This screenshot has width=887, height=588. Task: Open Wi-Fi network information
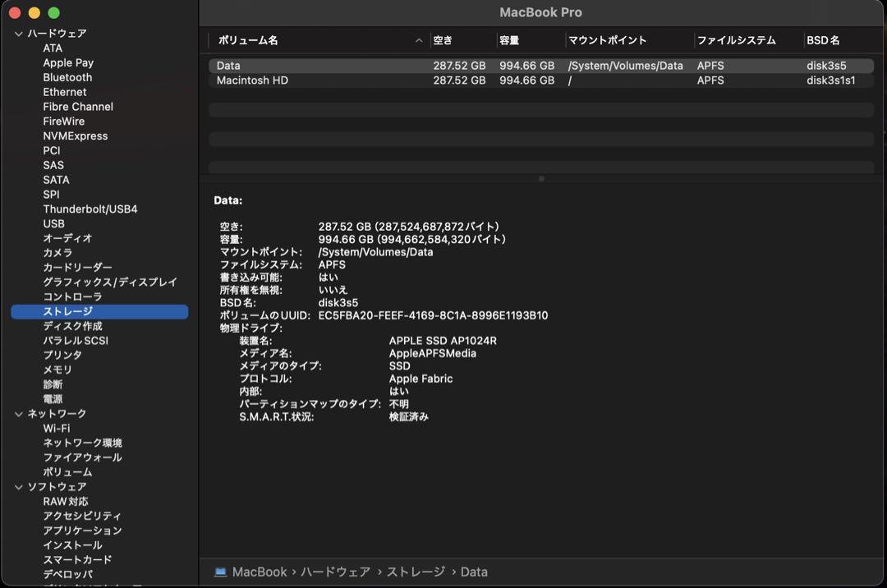point(57,429)
